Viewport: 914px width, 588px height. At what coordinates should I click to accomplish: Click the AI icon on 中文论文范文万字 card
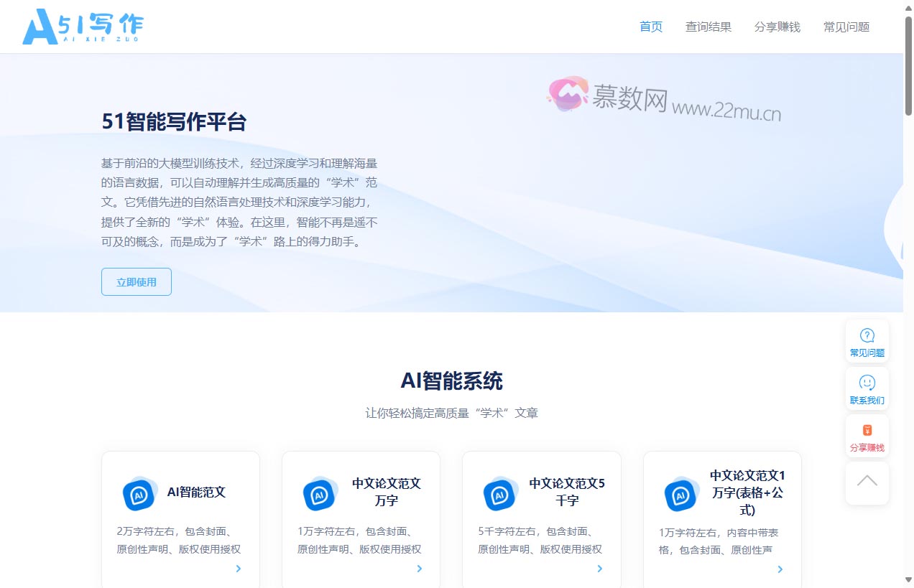tap(320, 493)
